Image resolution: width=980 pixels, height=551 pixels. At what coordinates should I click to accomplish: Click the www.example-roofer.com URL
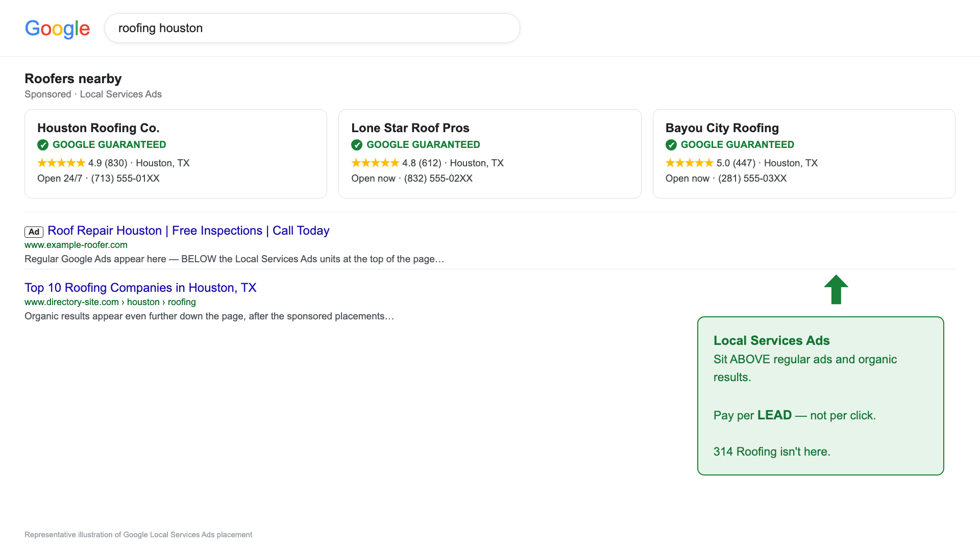(x=76, y=245)
